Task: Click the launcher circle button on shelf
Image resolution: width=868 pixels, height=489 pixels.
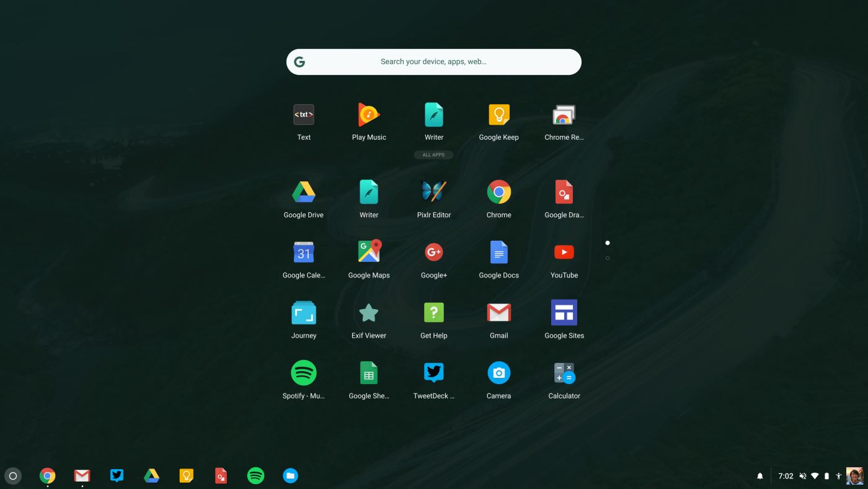Action: 13,476
